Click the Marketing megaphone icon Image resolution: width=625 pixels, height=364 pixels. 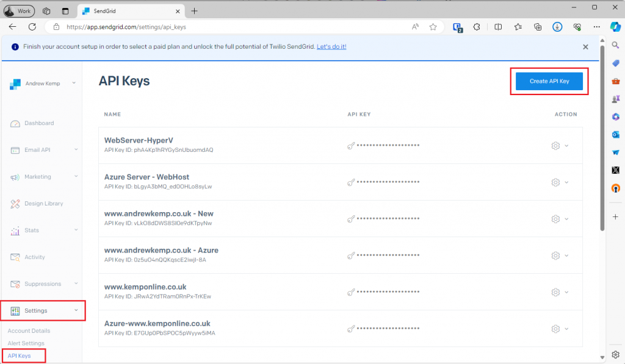[x=15, y=177]
